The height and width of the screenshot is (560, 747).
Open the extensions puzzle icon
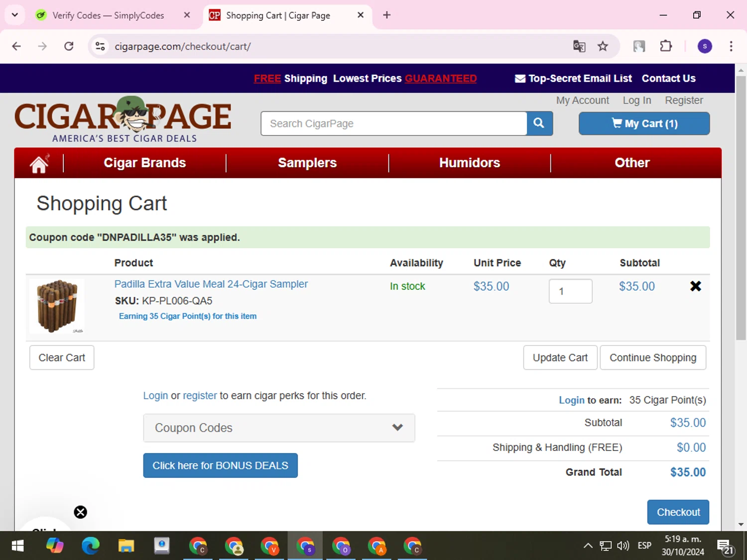click(x=666, y=46)
